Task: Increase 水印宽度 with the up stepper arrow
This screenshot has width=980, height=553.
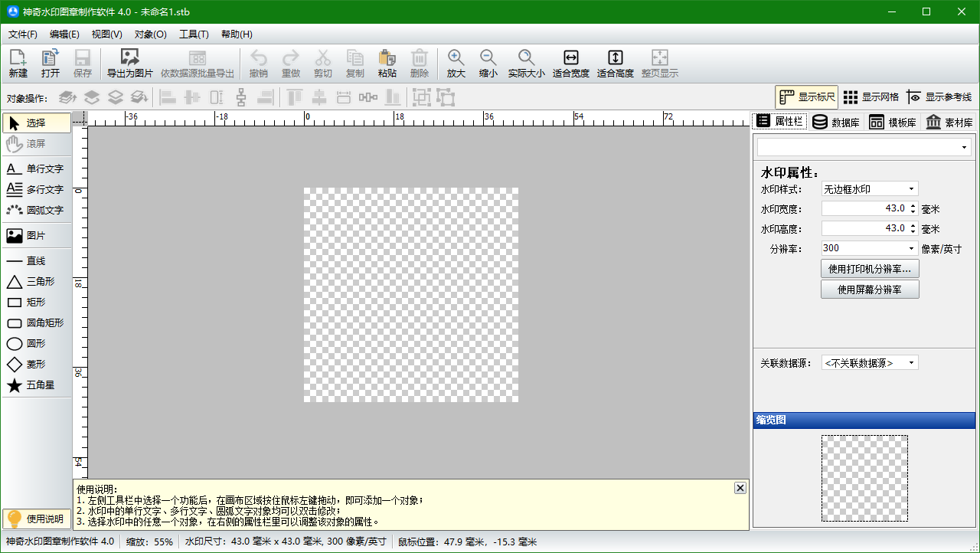Action: coord(913,205)
